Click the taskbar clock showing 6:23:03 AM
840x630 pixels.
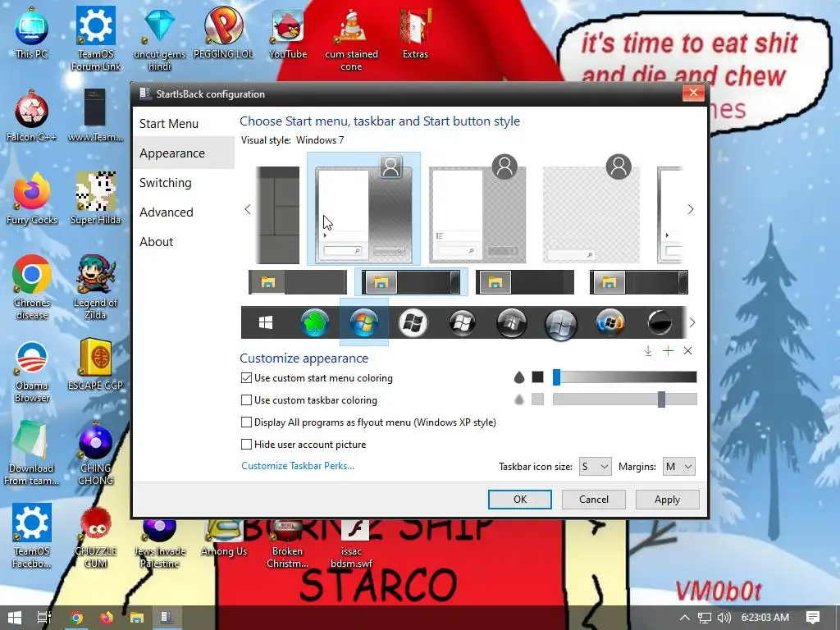tap(765, 618)
